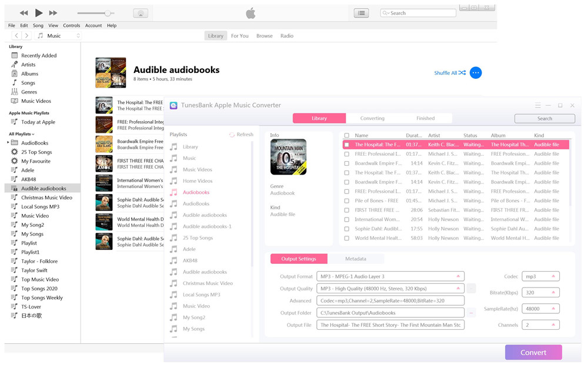588x368 pixels.
Task: Click The Hospital cover art in Info
Action: coord(288,157)
